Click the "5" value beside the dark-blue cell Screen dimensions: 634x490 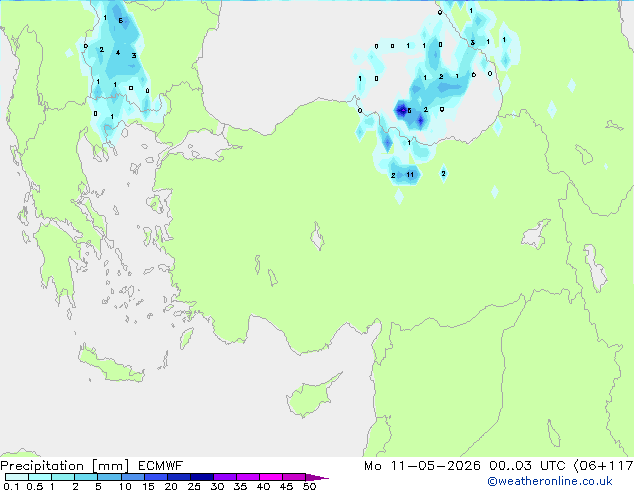point(409,110)
